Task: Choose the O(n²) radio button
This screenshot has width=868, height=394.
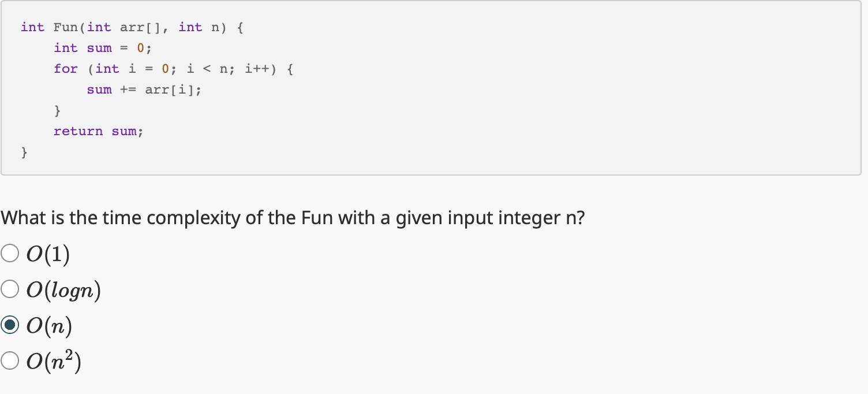Action: click(x=10, y=360)
